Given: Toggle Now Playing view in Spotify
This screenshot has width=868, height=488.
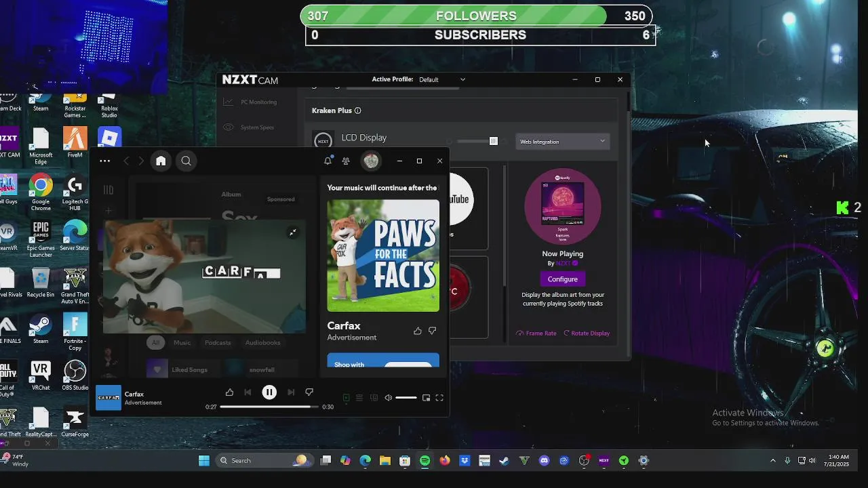Looking at the screenshot, I should pyautogui.click(x=346, y=398).
